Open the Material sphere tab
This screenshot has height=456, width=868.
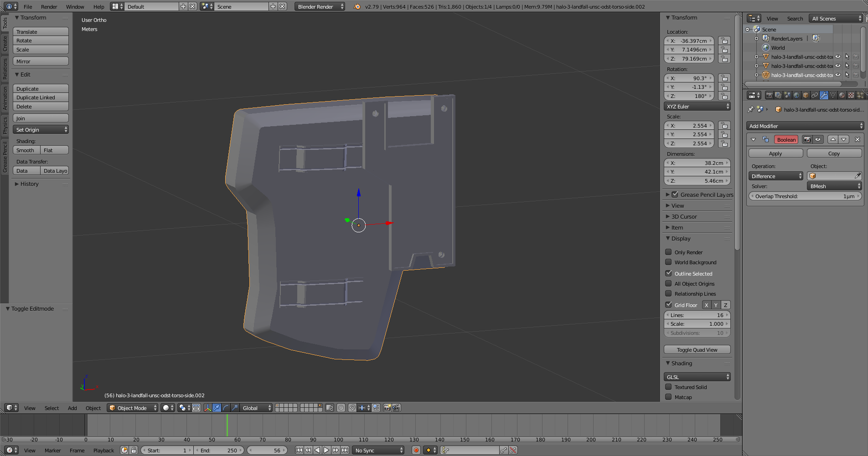pyautogui.click(x=842, y=95)
